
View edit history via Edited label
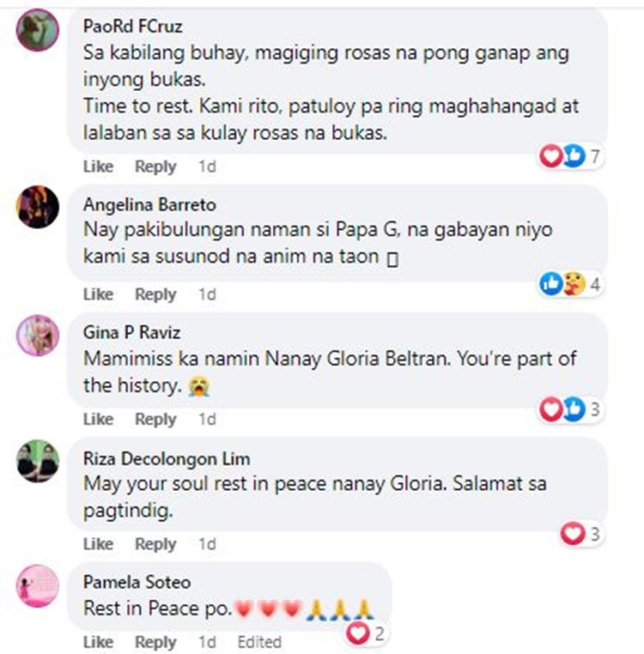(x=259, y=642)
